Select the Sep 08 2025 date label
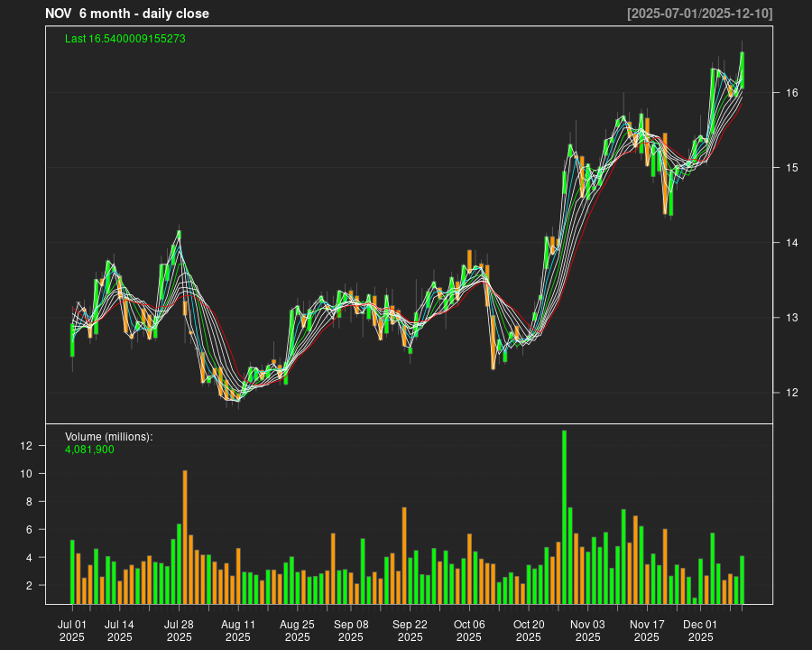The height and width of the screenshot is (650, 812). (x=351, y=630)
